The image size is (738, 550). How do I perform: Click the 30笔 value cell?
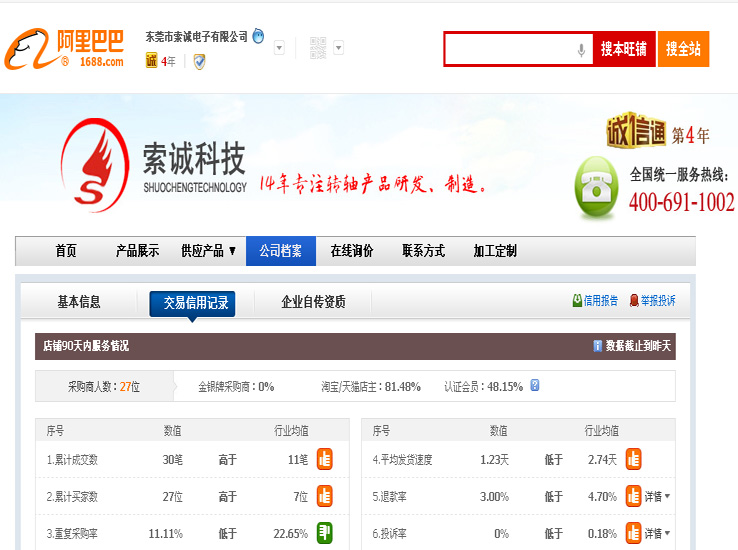[x=173, y=460]
